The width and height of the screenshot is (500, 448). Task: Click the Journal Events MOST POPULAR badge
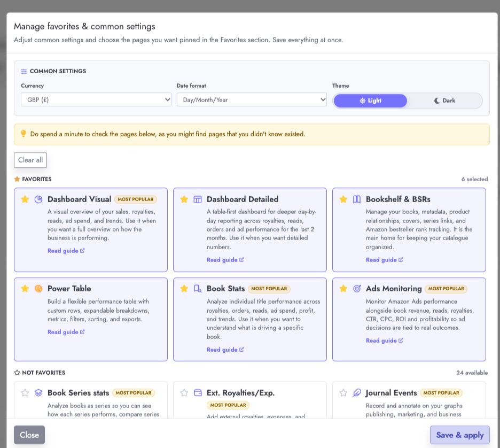441,393
